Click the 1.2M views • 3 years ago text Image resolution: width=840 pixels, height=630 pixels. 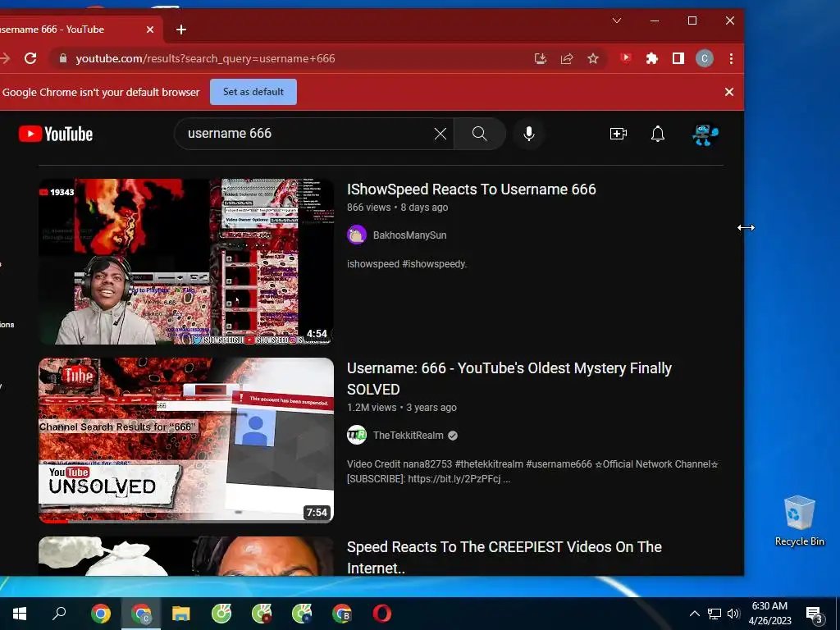(x=402, y=408)
